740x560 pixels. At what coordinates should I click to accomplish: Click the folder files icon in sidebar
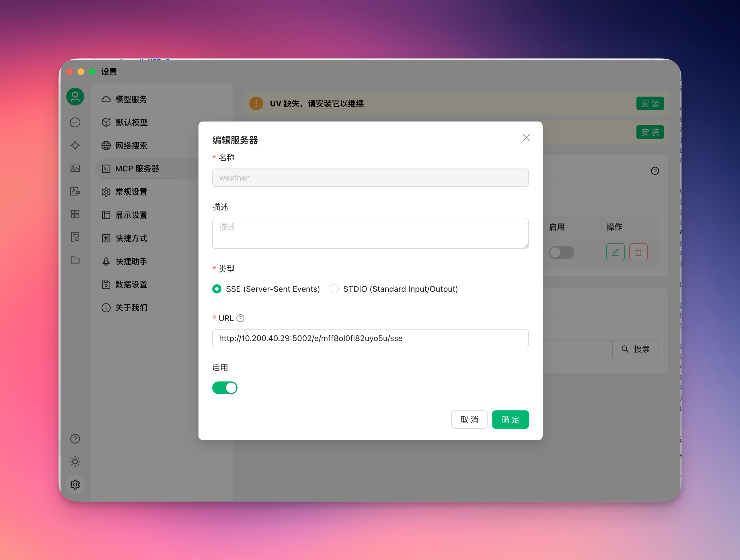pyautogui.click(x=75, y=260)
